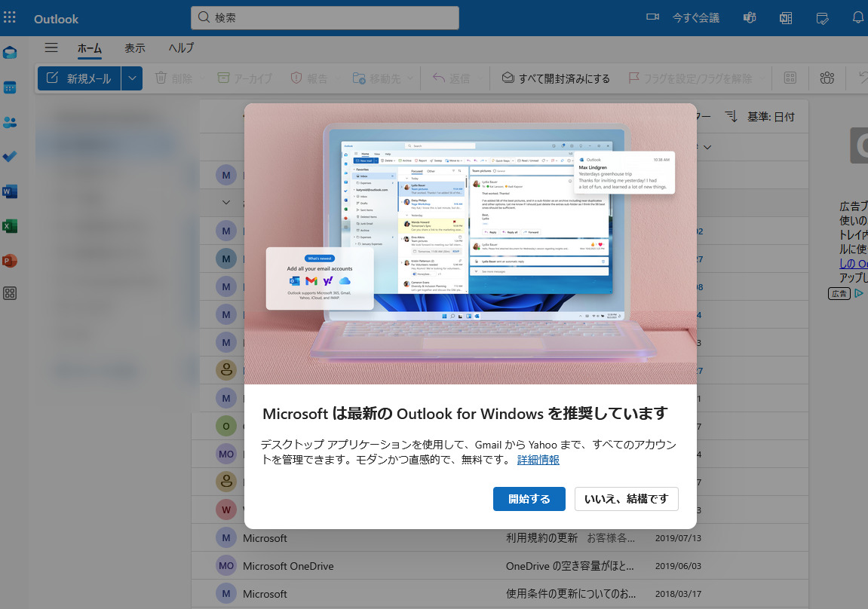Open the Microsoft OneDrive email row
The height and width of the screenshot is (609, 868).
point(499,566)
